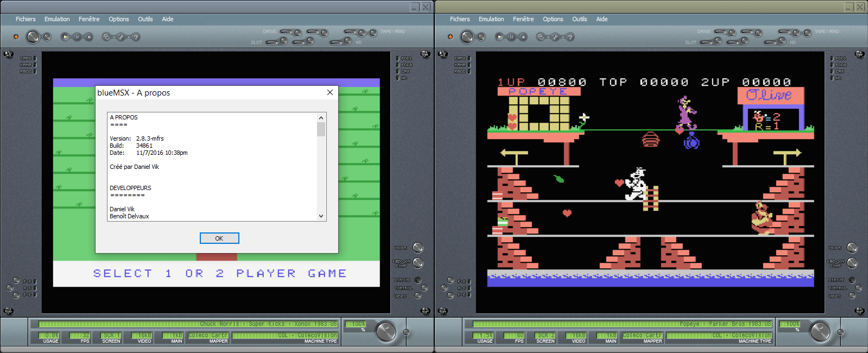Click the volume knob in the Chuck Norris window

pos(386,331)
